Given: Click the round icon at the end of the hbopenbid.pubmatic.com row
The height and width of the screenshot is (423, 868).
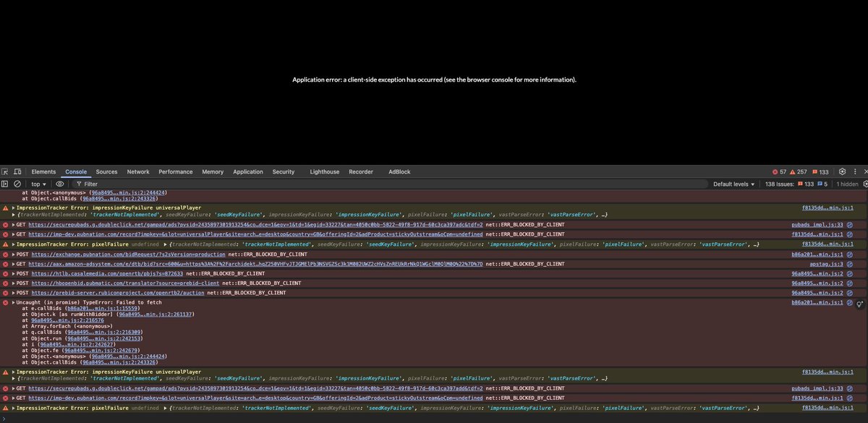Looking at the screenshot, I should 850,283.
